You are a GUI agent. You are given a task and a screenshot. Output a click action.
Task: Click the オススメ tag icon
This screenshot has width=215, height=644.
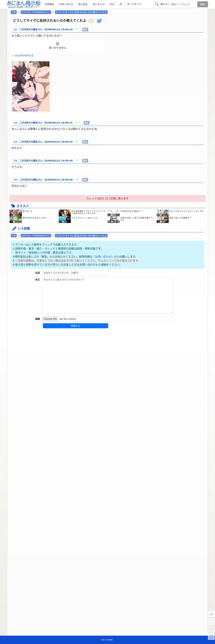[x=13, y=206]
